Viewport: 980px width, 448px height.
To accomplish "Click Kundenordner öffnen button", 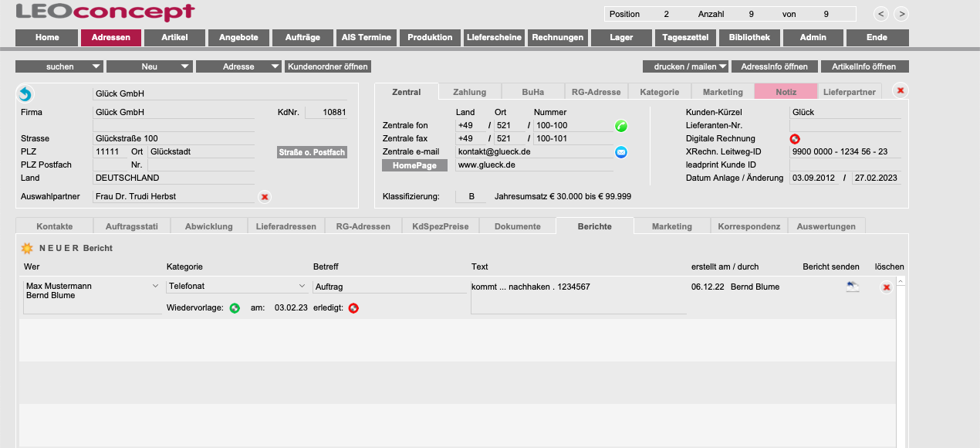I will click(328, 66).
